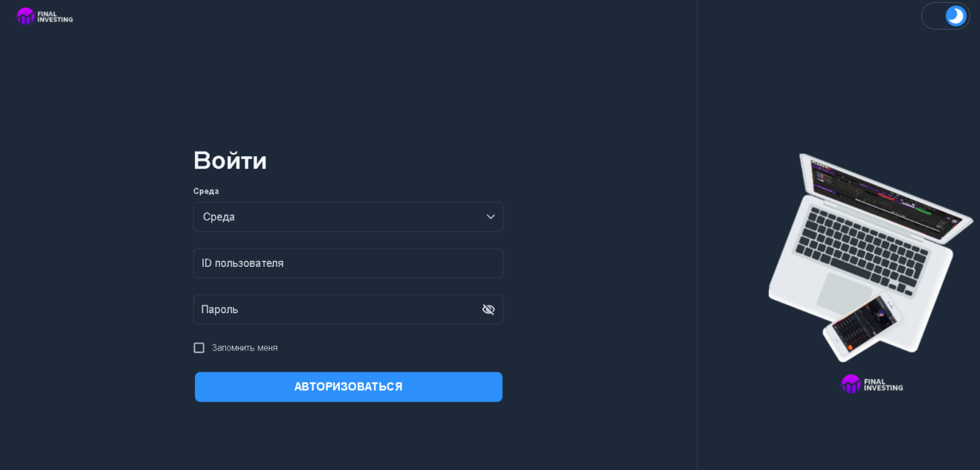Focus the ID пользователя input field
This screenshot has width=980, height=470.
[348, 263]
